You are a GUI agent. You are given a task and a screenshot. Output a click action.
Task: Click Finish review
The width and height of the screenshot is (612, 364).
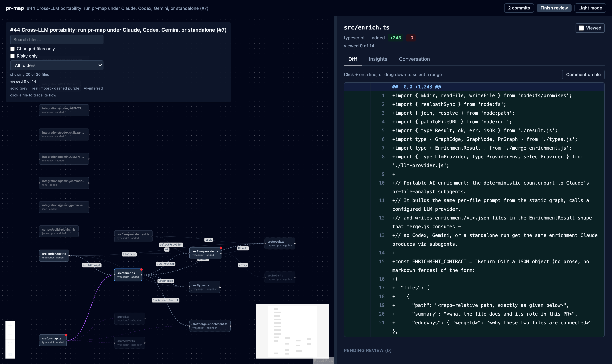coord(554,8)
